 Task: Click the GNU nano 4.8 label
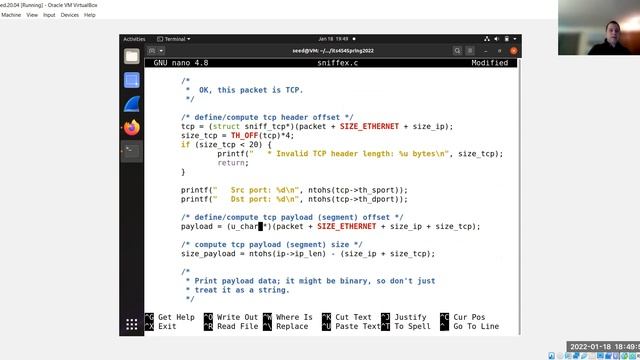point(181,63)
